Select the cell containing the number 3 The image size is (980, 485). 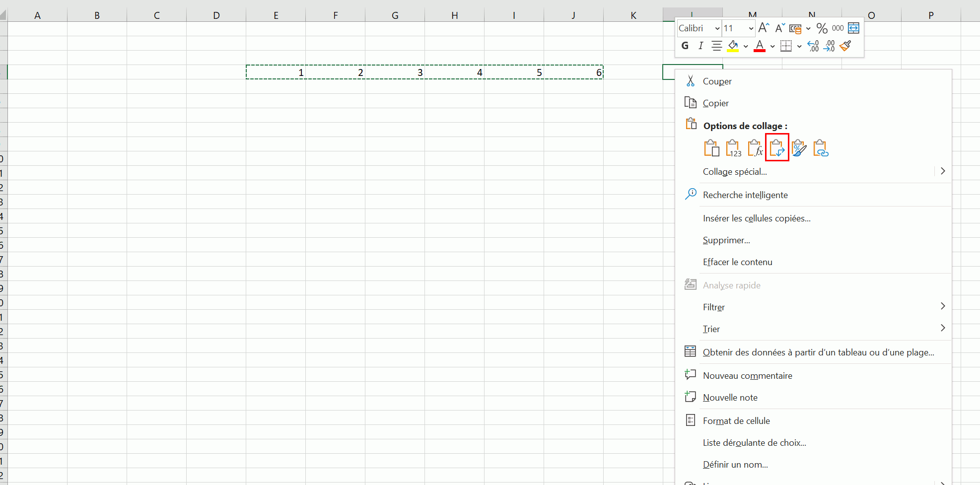pyautogui.click(x=395, y=72)
